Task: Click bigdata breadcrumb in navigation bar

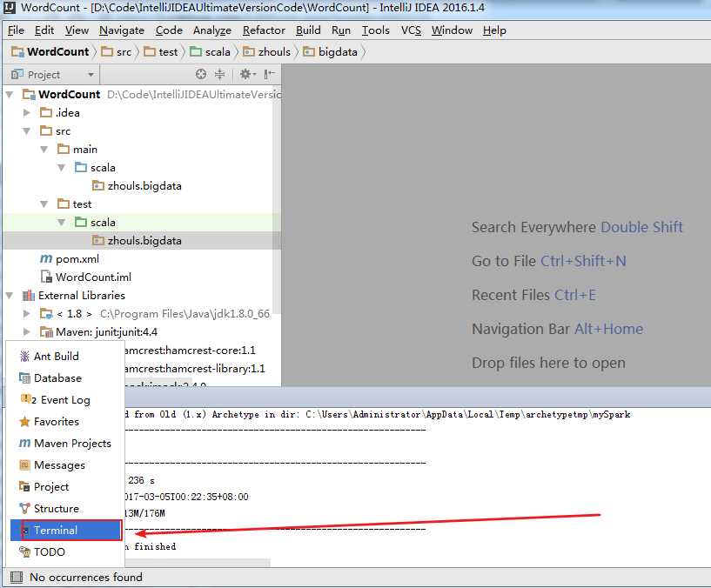Action: 331,52
